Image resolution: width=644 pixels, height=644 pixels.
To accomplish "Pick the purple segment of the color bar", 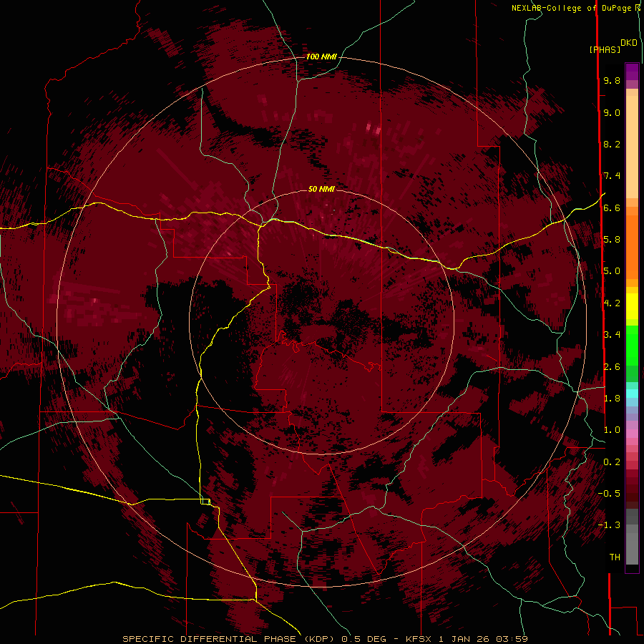I will coord(632,72).
